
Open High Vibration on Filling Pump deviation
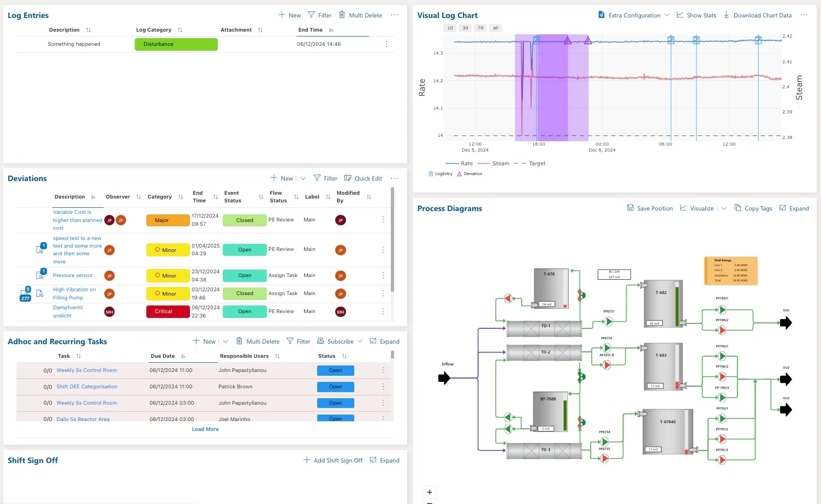coord(74,293)
